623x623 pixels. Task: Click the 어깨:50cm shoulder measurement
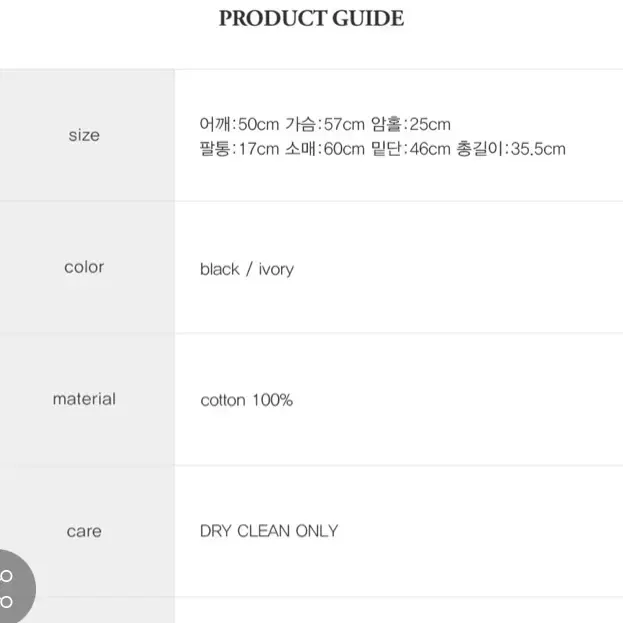239,124
